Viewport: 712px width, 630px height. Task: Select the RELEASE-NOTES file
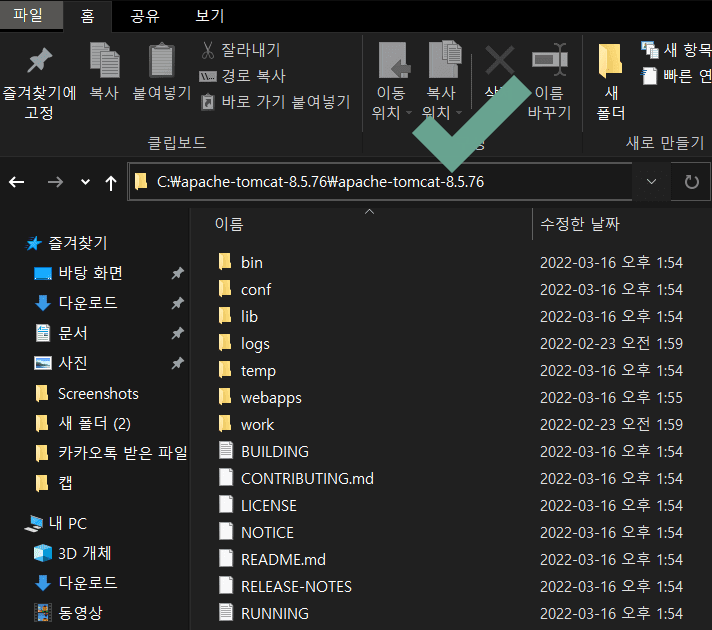coord(296,586)
